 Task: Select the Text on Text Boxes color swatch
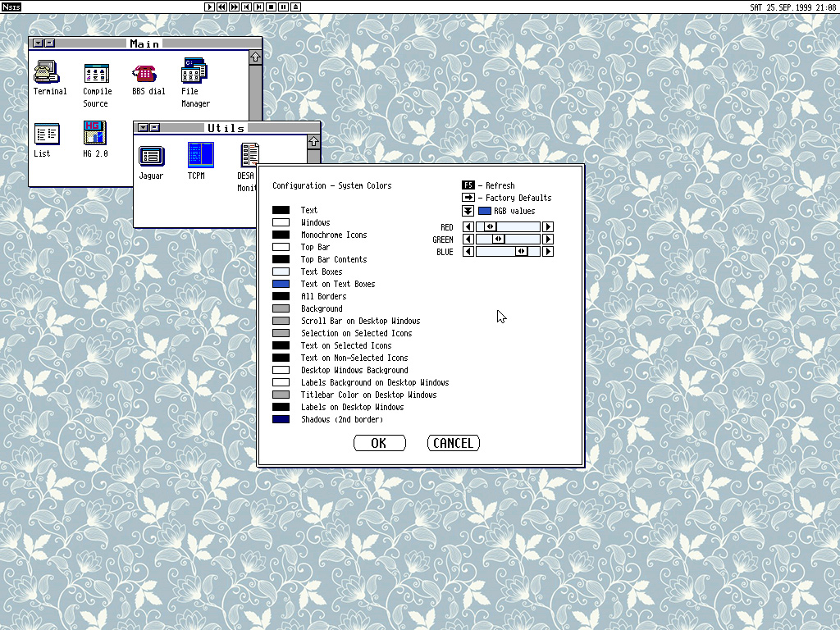281,284
